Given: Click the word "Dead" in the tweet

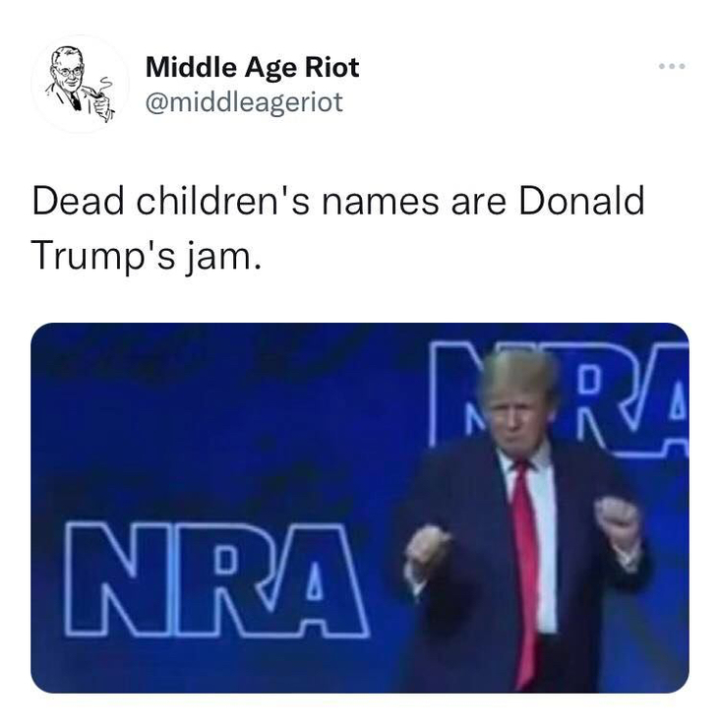Looking at the screenshot, I should click(78, 201).
